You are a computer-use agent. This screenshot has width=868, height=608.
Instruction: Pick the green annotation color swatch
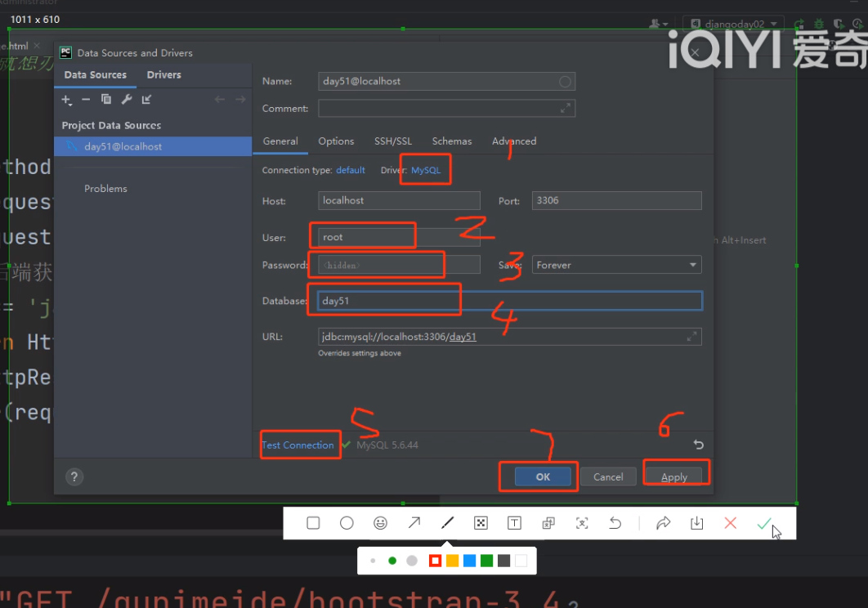(486, 561)
